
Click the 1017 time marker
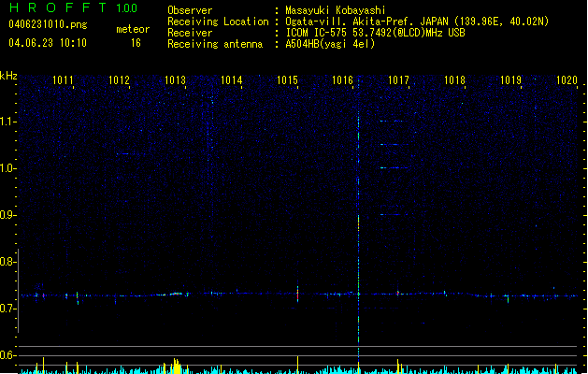point(398,80)
